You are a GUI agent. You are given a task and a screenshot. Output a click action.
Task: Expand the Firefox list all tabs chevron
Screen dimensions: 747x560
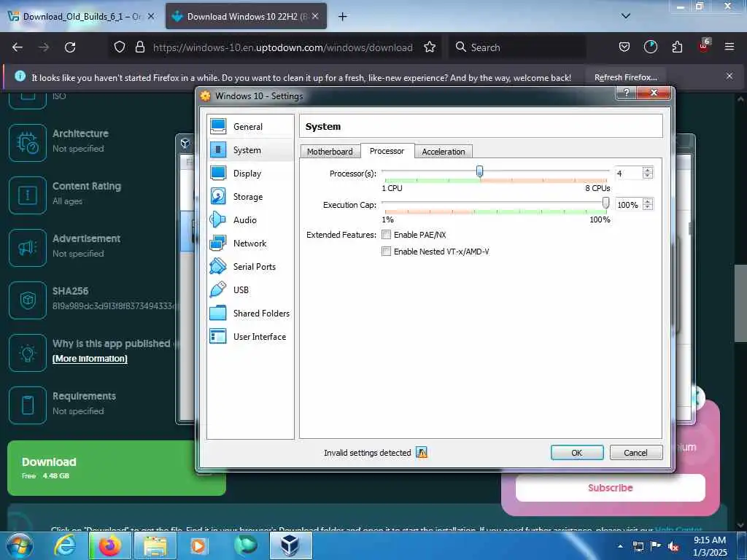click(626, 16)
